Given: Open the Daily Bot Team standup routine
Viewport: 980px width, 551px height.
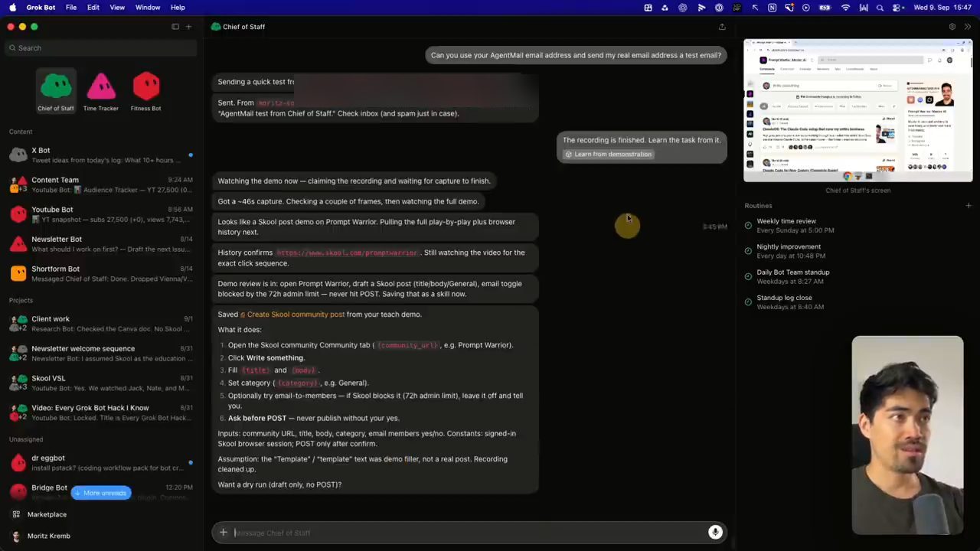Looking at the screenshot, I should tap(857, 277).
